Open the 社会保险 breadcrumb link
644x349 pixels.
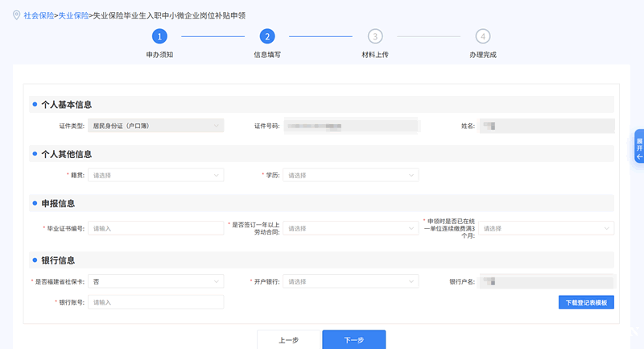point(39,15)
